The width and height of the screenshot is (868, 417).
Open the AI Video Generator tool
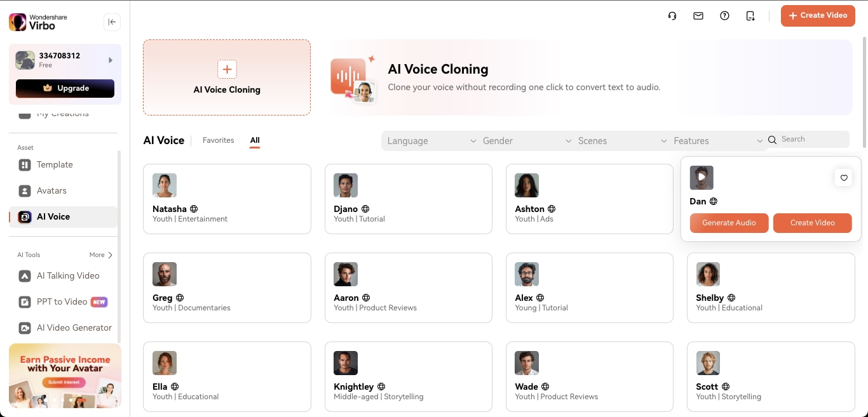coord(74,328)
